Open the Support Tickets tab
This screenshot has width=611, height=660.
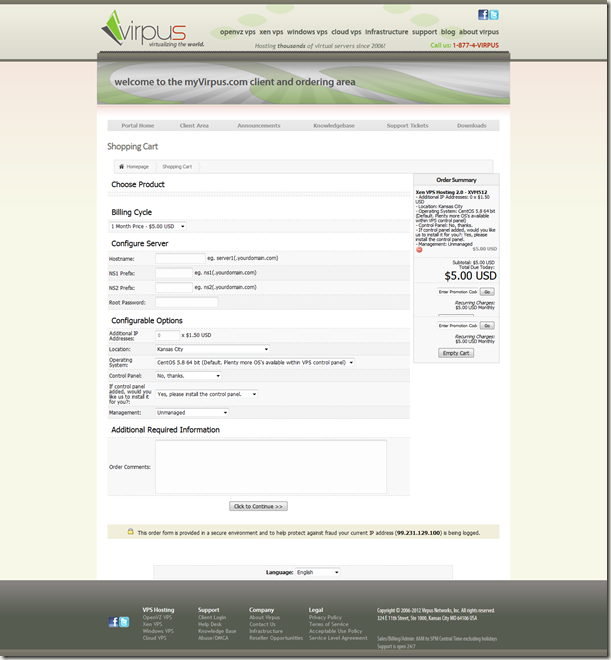[407, 125]
